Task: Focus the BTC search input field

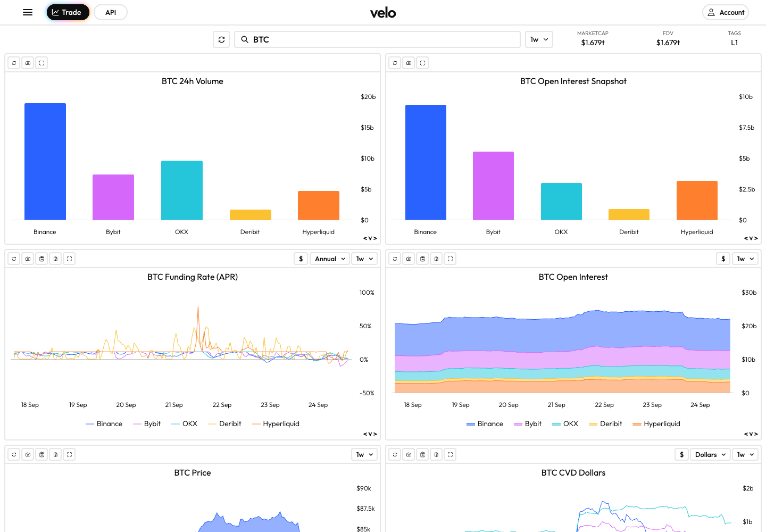Action: [378, 39]
